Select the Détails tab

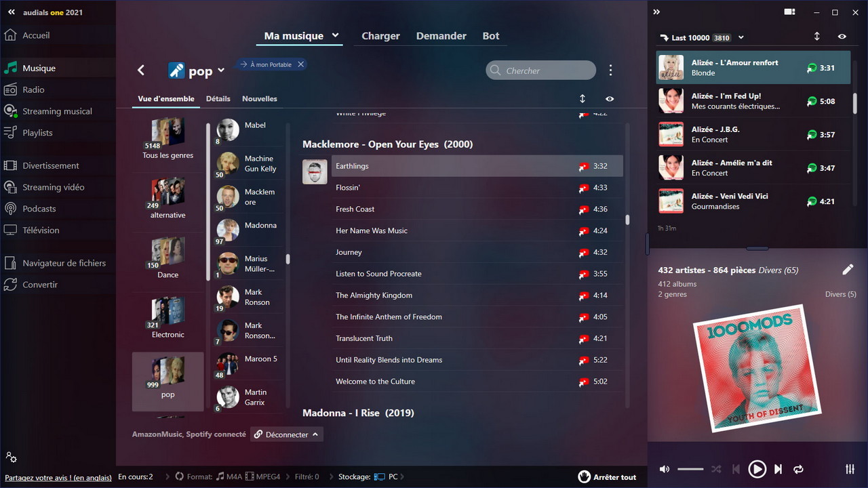click(218, 99)
